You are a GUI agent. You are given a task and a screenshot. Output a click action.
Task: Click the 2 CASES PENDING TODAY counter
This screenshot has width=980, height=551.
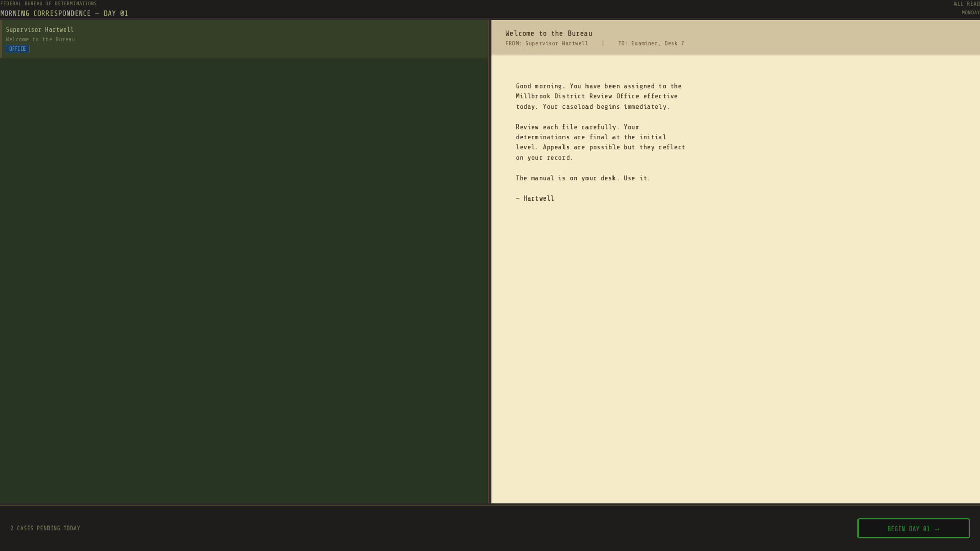click(x=44, y=528)
